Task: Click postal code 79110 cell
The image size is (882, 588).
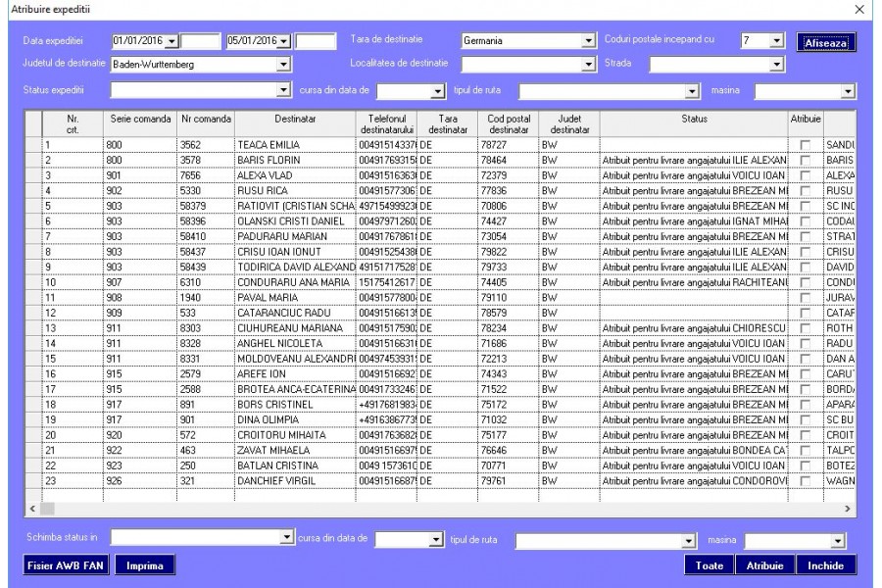Action: click(x=509, y=298)
